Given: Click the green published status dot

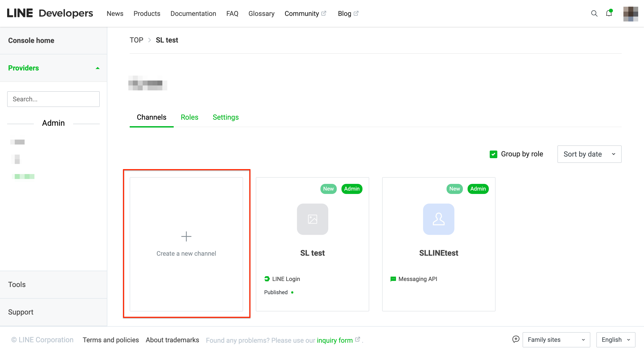Looking at the screenshot, I should 292,292.
